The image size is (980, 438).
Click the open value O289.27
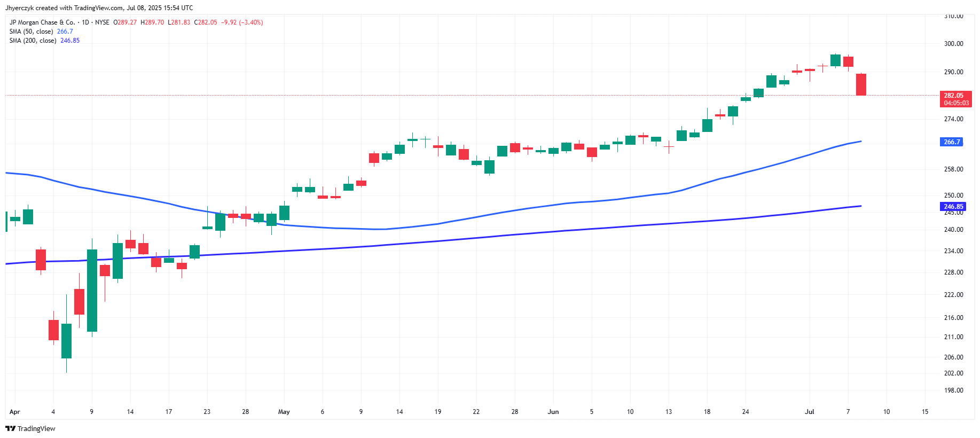tap(125, 22)
